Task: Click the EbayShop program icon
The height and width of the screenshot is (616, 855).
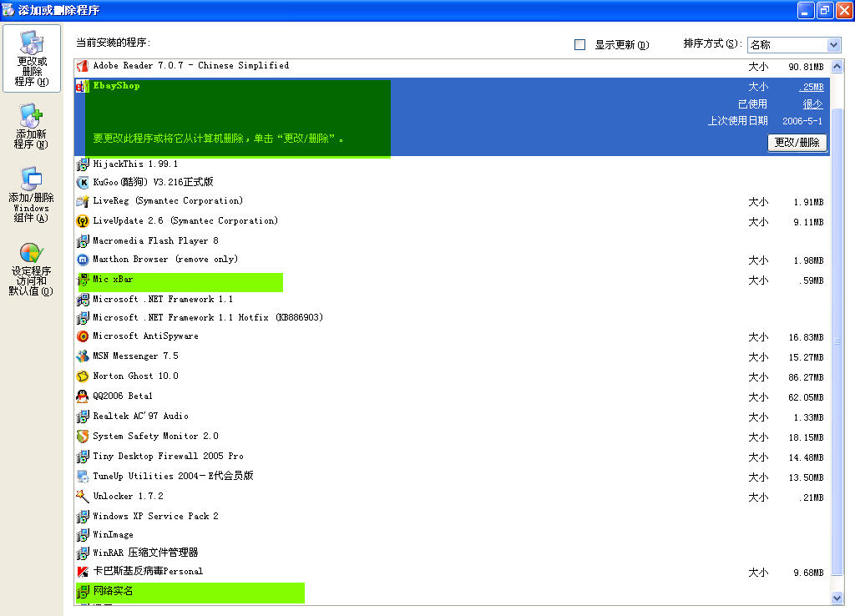Action: click(x=83, y=86)
